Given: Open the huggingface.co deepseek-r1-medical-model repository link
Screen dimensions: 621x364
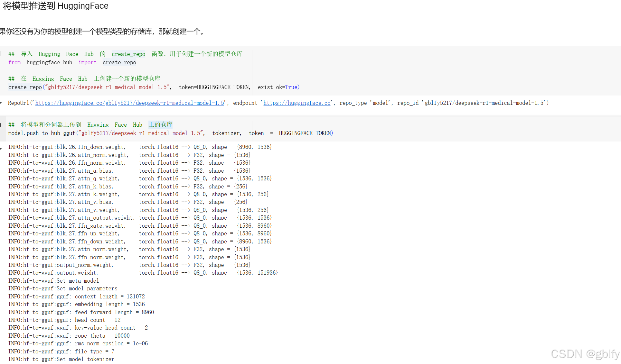Looking at the screenshot, I should [x=130, y=103].
